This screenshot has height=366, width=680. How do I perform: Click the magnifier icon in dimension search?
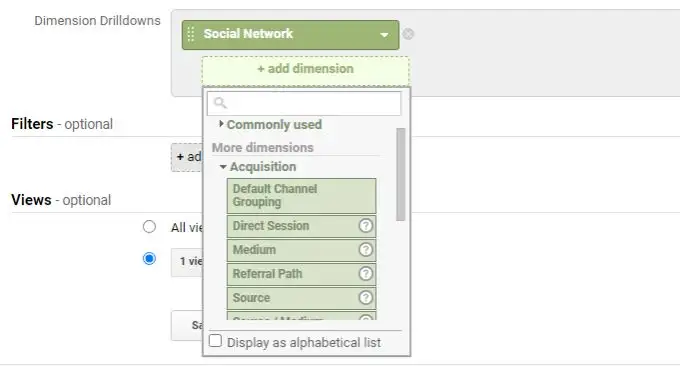tap(220, 103)
